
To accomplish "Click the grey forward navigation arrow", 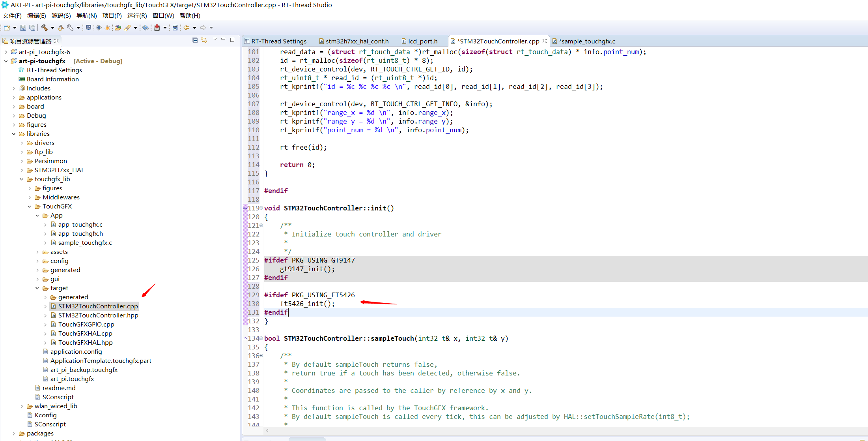I will click(x=203, y=28).
